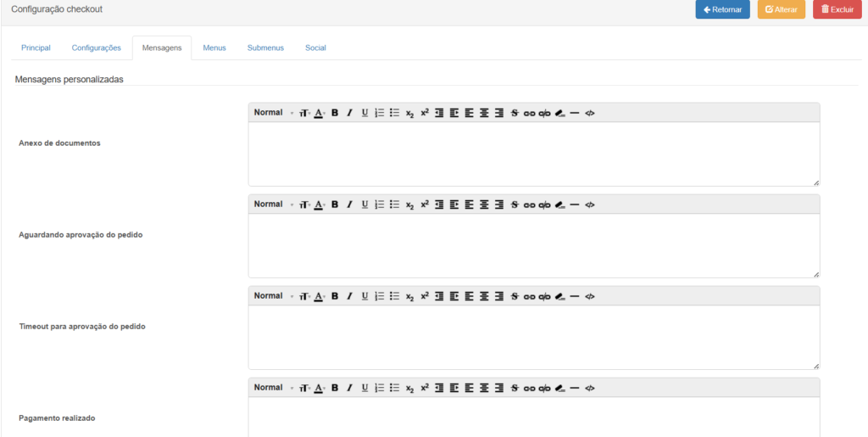Apply strikethrough in Aguardando aprovação editor

click(x=514, y=204)
